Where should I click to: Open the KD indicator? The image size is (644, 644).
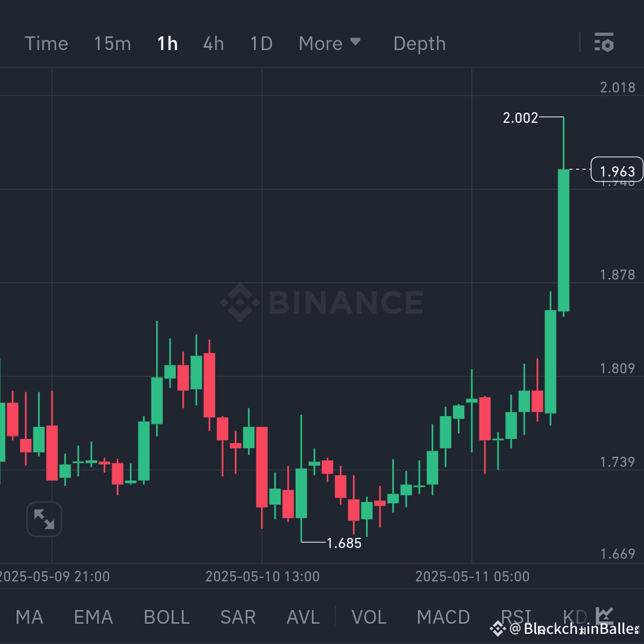click(x=574, y=617)
